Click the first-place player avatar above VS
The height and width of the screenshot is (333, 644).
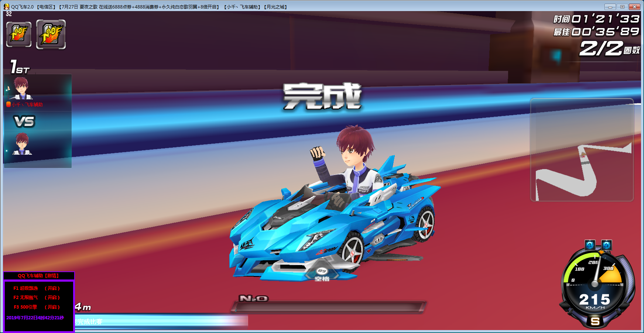point(21,88)
